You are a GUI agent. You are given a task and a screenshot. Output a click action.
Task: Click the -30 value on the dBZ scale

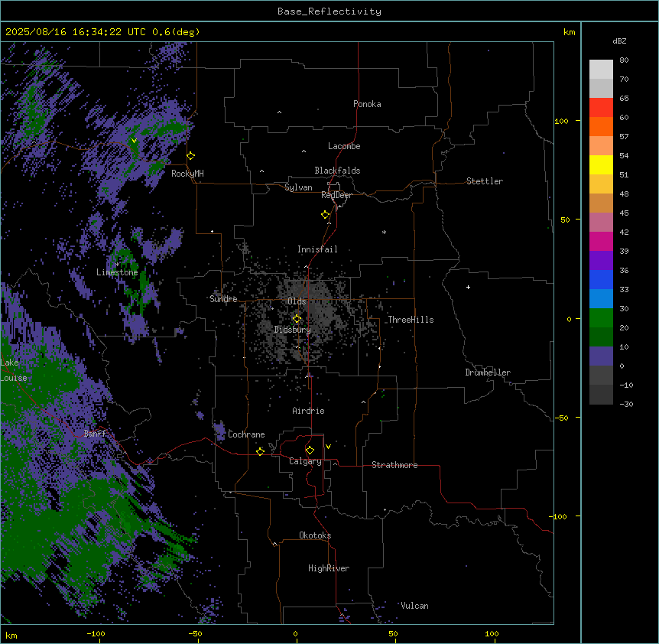click(x=626, y=405)
